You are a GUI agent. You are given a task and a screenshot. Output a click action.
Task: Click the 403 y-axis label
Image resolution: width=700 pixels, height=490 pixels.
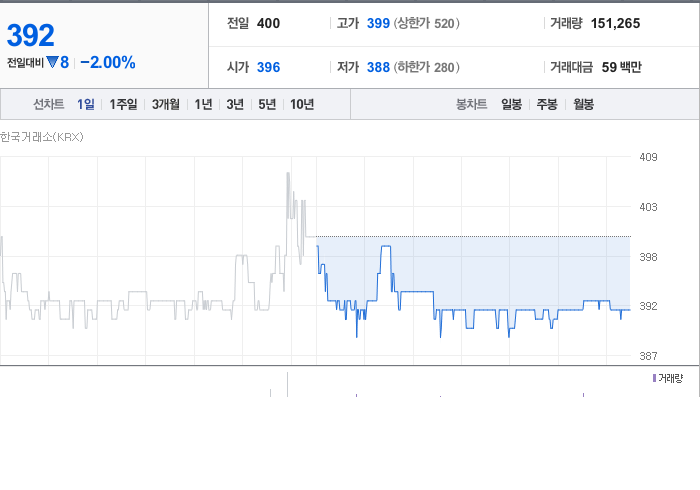click(x=648, y=207)
